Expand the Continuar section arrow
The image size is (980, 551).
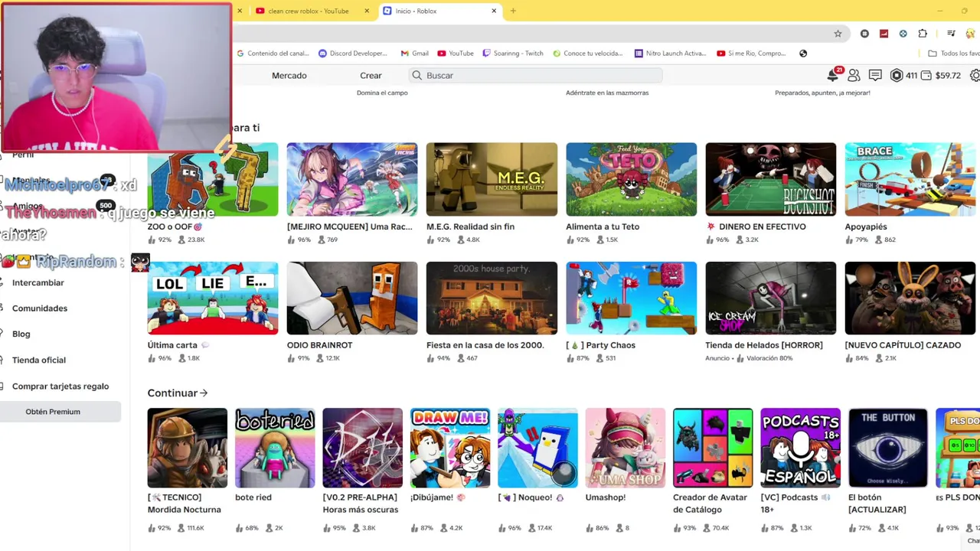click(x=204, y=393)
